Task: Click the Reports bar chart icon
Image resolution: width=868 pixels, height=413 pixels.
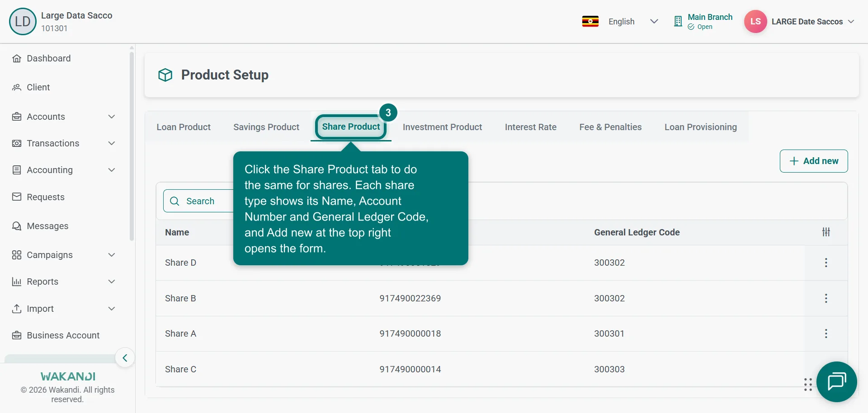Action: tap(17, 282)
